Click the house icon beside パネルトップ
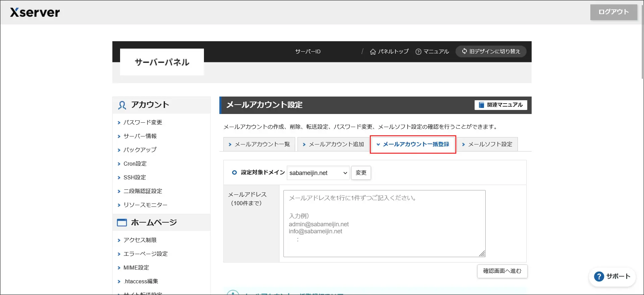 pos(373,52)
